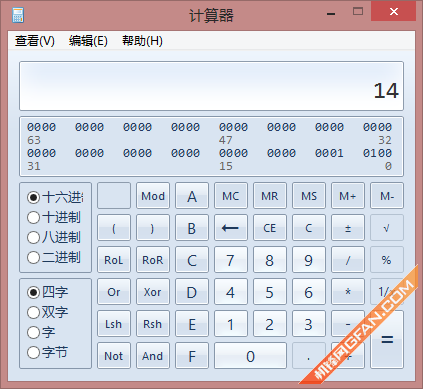Select binary 二进制 mode
Screen dimensions: 423x389
pyautogui.click(x=54, y=257)
